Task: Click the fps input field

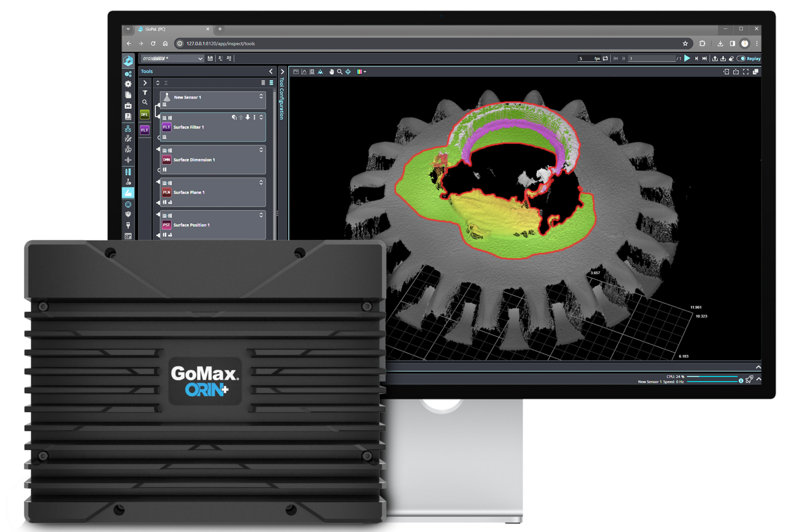Action: pos(589,59)
